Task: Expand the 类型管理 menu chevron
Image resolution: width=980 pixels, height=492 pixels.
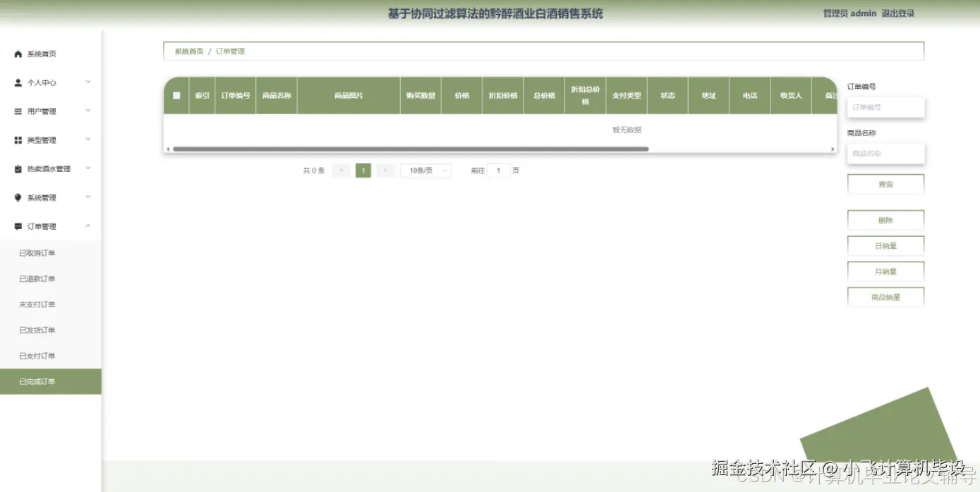Action: click(88, 140)
